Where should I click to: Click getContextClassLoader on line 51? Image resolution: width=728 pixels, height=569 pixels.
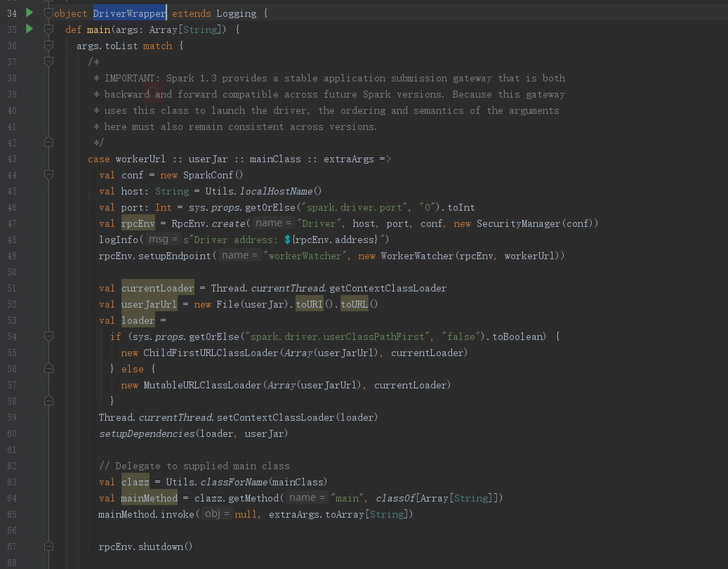tap(388, 289)
